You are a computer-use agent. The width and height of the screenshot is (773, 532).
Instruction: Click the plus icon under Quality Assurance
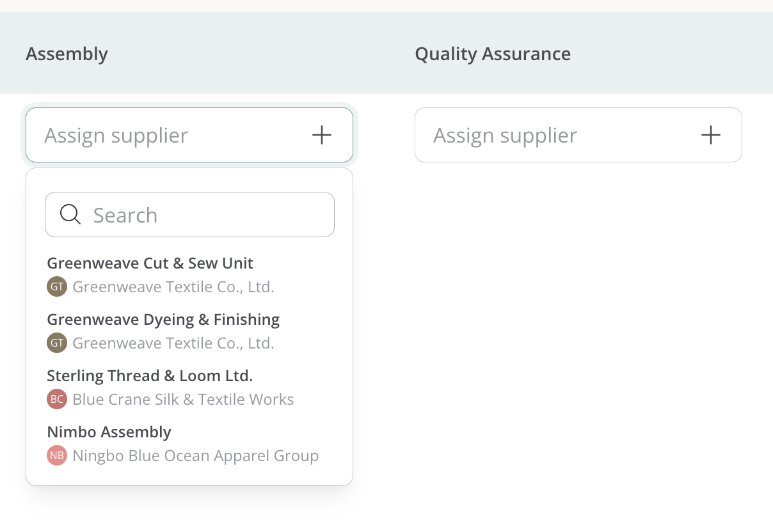click(710, 135)
